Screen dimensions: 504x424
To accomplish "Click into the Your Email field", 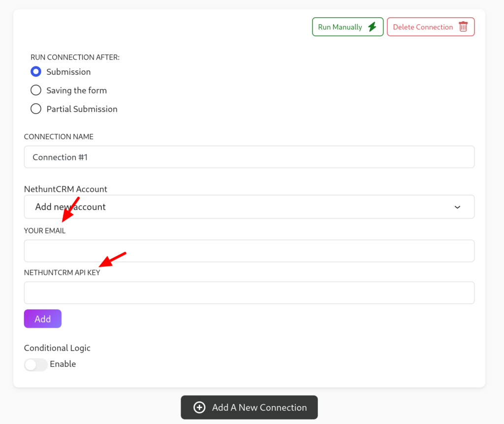I will click(249, 251).
